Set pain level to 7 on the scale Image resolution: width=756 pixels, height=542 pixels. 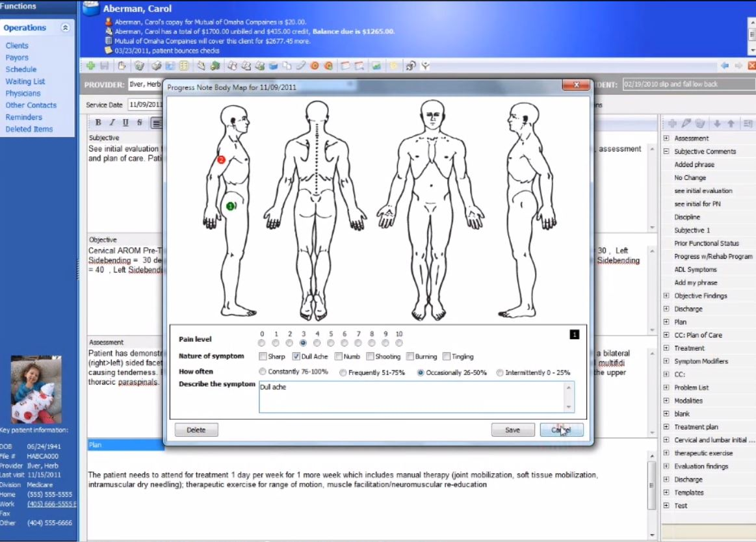(x=358, y=342)
